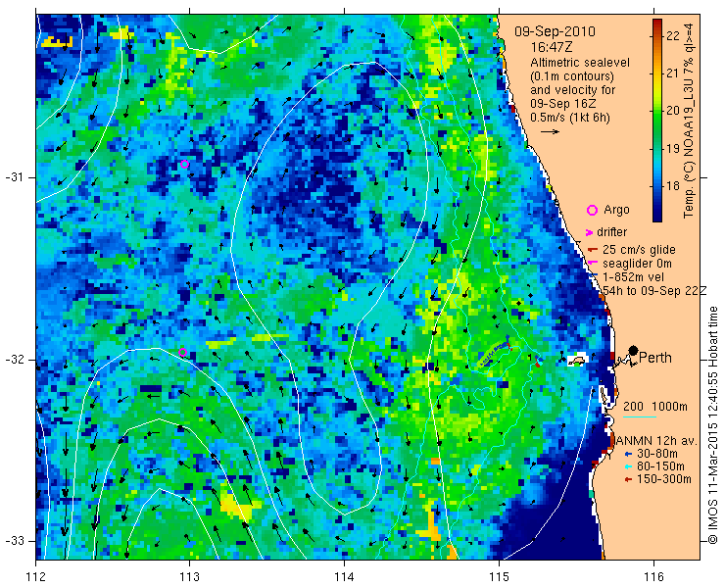The height and width of the screenshot is (588, 725).
Task: Click the magenta Argo circle in the legend
Action: [x=592, y=210]
